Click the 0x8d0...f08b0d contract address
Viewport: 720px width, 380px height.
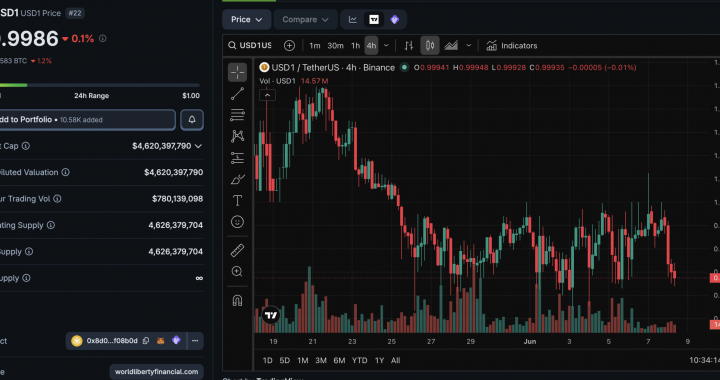point(112,341)
